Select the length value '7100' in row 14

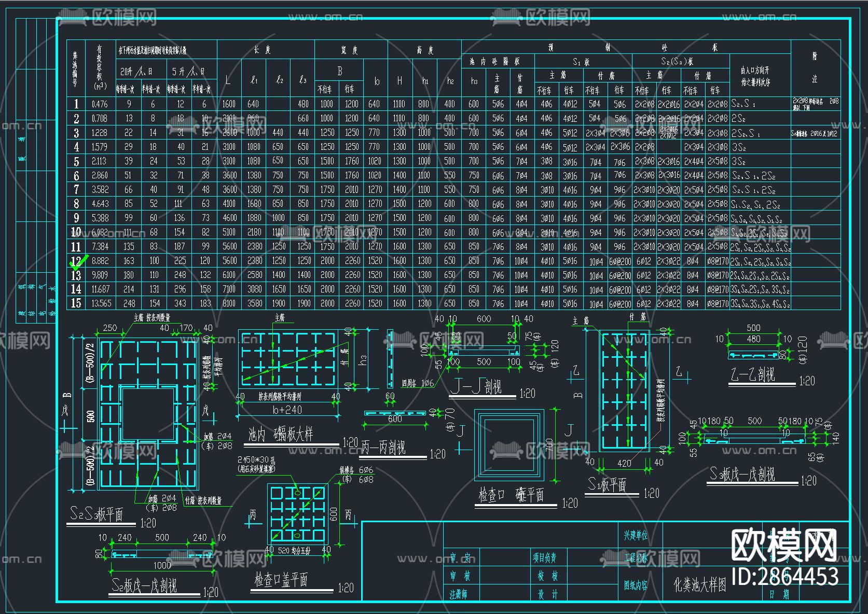(x=229, y=289)
